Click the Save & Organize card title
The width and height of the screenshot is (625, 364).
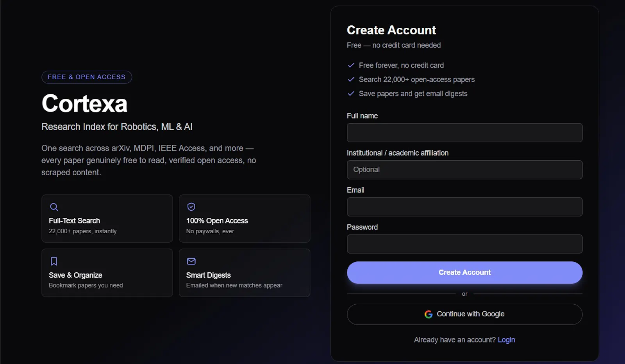(75, 275)
